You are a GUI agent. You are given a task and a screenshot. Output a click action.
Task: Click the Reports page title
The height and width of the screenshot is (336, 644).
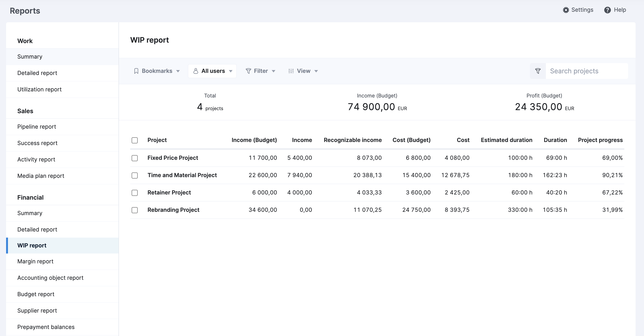click(25, 11)
